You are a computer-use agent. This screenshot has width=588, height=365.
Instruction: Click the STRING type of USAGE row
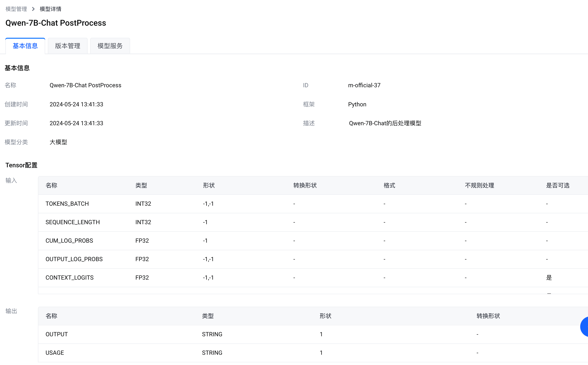pyautogui.click(x=212, y=353)
